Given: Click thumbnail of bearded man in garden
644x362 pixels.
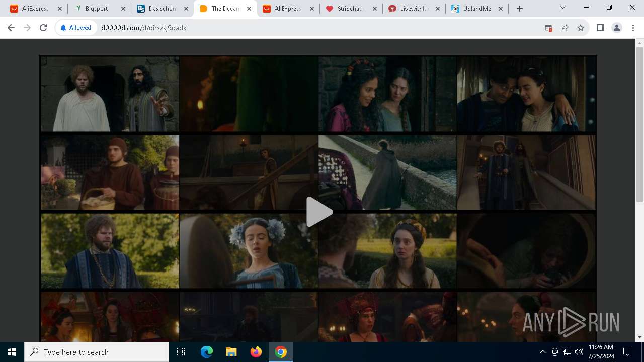Looking at the screenshot, I should [x=110, y=251].
